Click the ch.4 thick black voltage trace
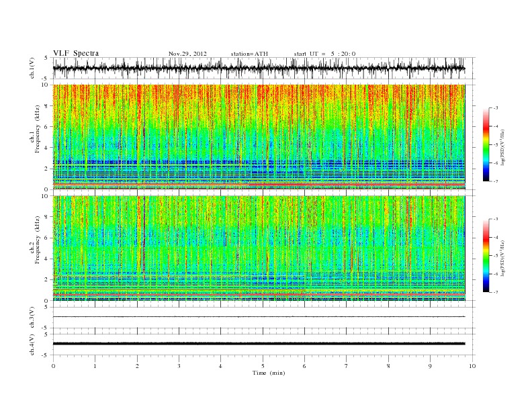 259,344
